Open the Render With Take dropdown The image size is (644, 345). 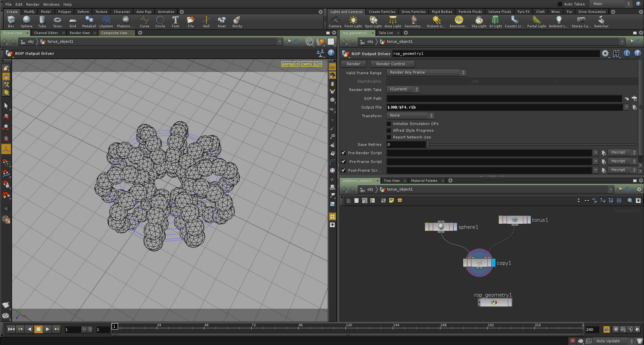403,89
